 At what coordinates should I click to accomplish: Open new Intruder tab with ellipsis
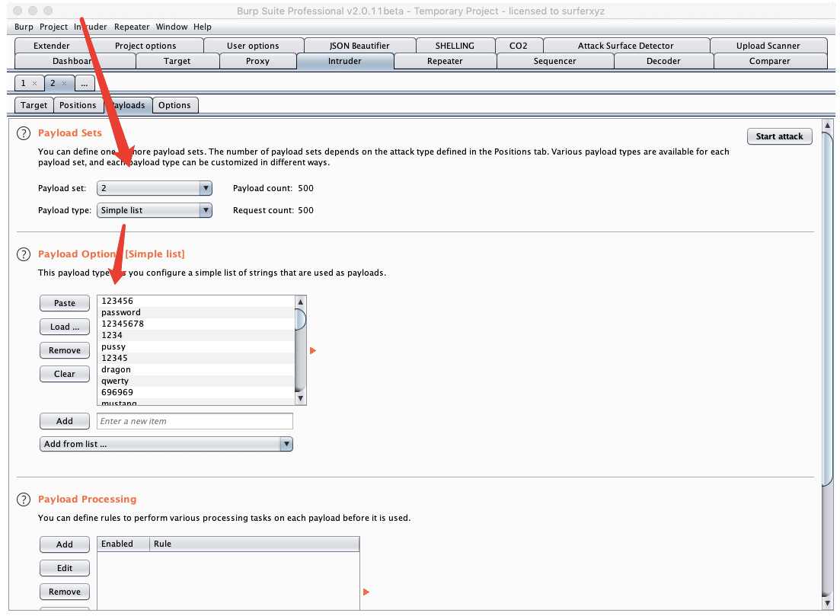(x=85, y=84)
